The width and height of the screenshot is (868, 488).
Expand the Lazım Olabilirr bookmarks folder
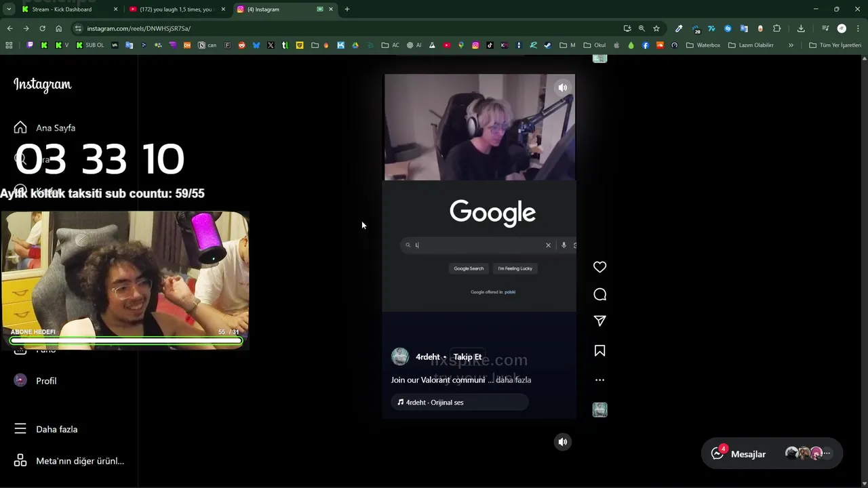coord(751,45)
